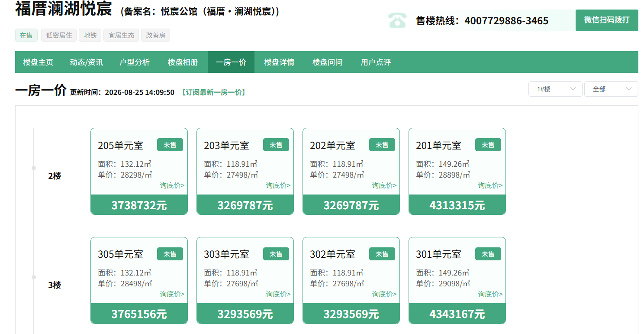
Task: Click the 订阅最新一房一价 link
Action: (213, 92)
